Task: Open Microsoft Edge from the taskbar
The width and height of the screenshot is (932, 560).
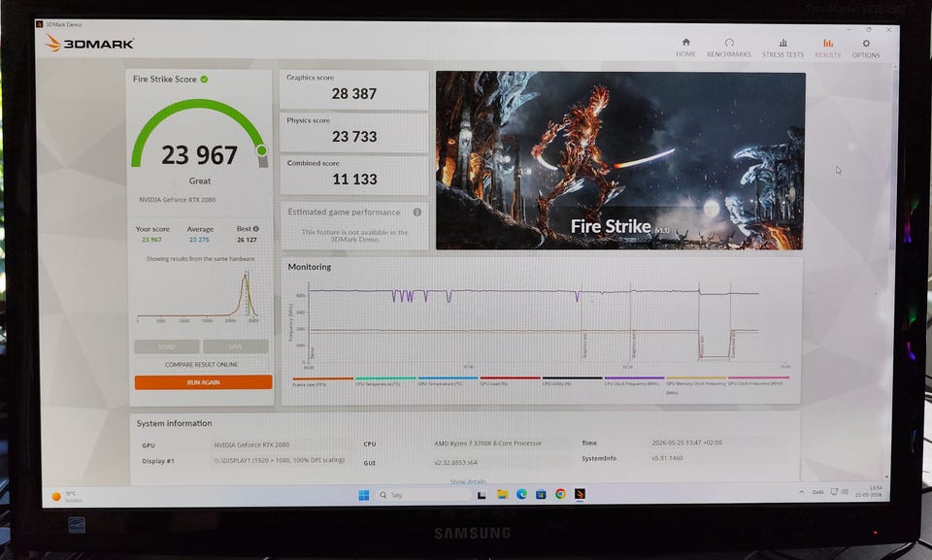Action: [521, 494]
